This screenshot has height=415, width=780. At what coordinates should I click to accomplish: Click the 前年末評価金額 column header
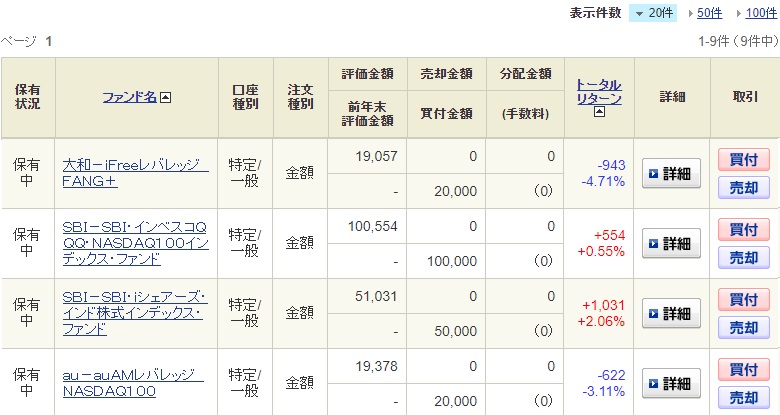[x=368, y=114]
